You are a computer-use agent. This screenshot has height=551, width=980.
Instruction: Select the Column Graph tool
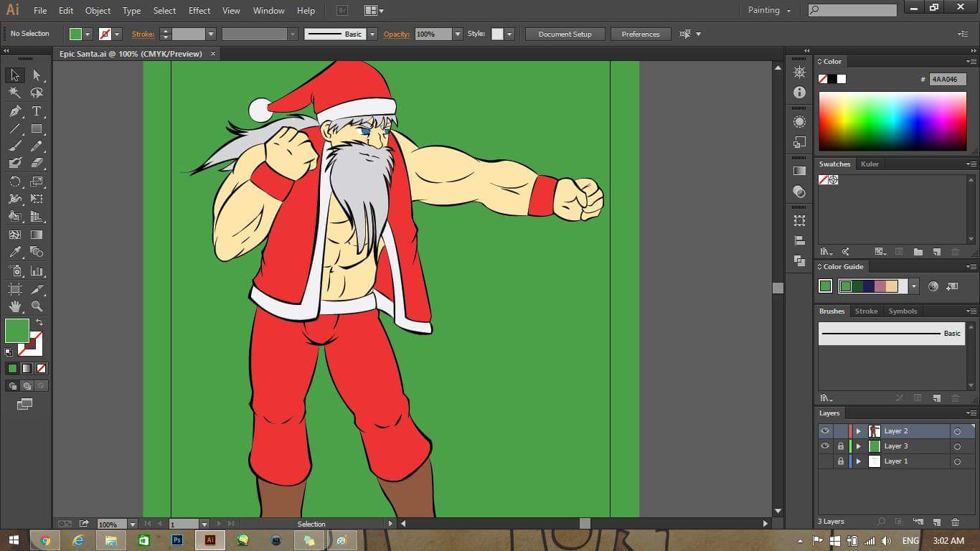tap(37, 271)
